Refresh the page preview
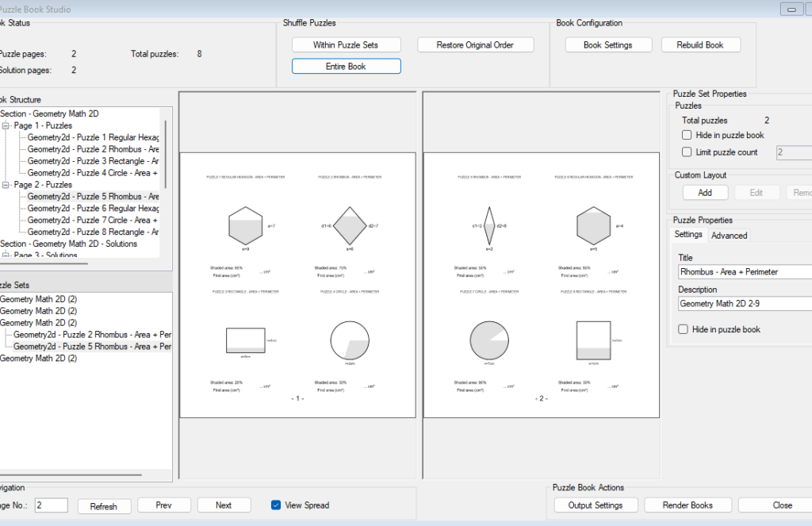Image resolution: width=812 pixels, height=526 pixels. 104,506
